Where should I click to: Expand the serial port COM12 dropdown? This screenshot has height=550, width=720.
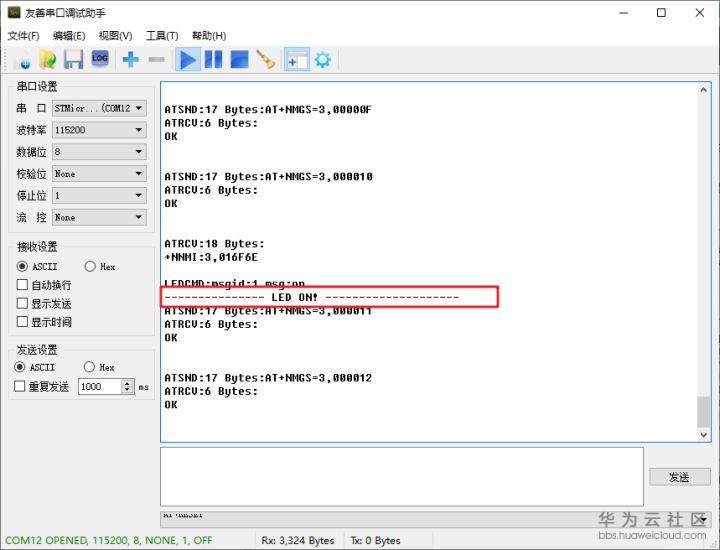click(x=100, y=108)
